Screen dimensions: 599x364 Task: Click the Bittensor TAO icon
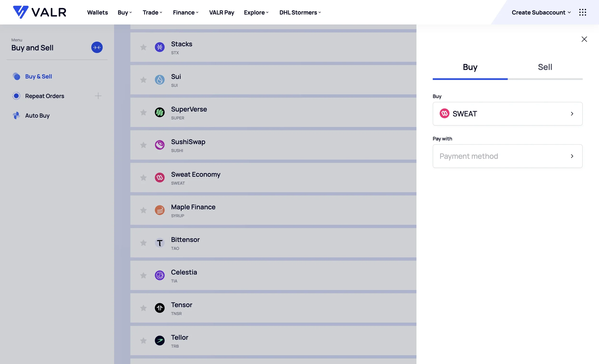click(160, 243)
